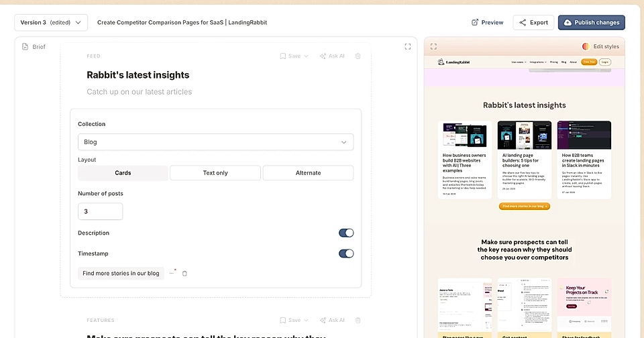
Task: Delete the Features section
Action: [358, 321]
